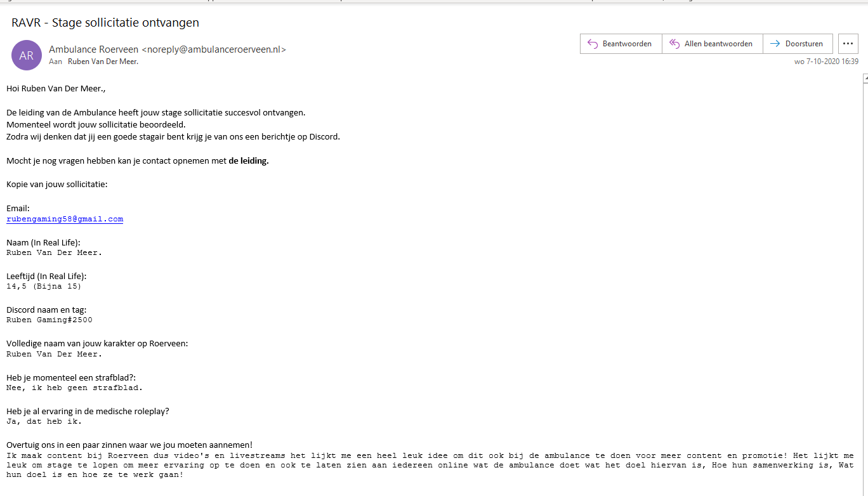Click the bold text 'de leiding.'
Screen dimensions: 868x496
point(249,160)
